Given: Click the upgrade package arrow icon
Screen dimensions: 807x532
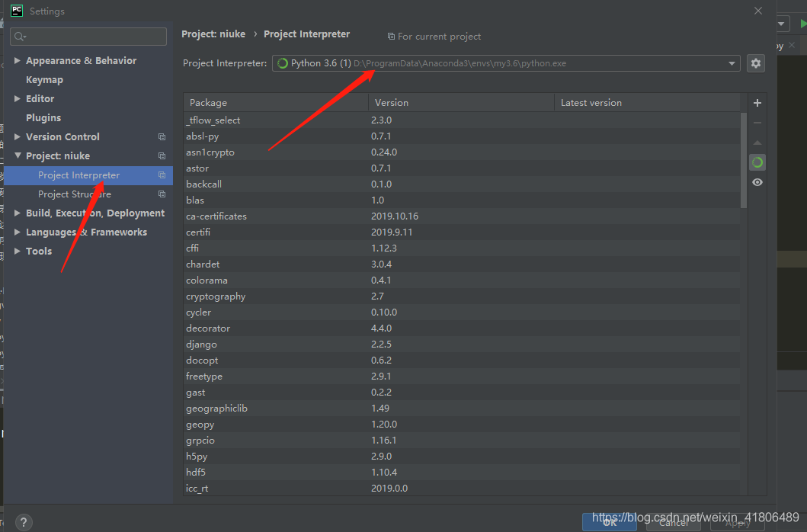Looking at the screenshot, I should point(757,143).
